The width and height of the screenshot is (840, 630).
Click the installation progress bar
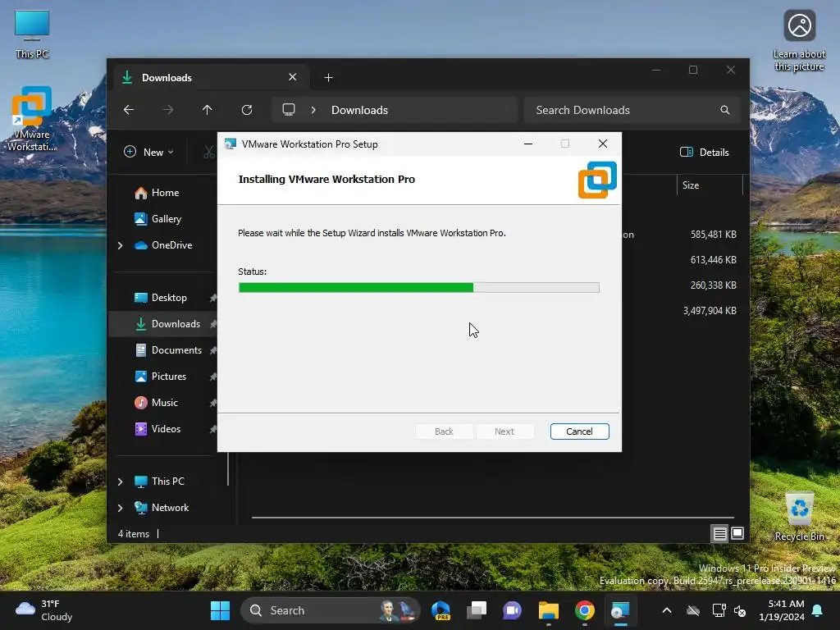pyautogui.click(x=419, y=288)
